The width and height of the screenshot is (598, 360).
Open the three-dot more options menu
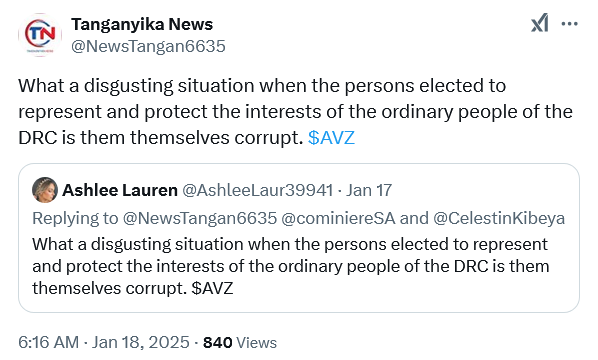[x=570, y=24]
